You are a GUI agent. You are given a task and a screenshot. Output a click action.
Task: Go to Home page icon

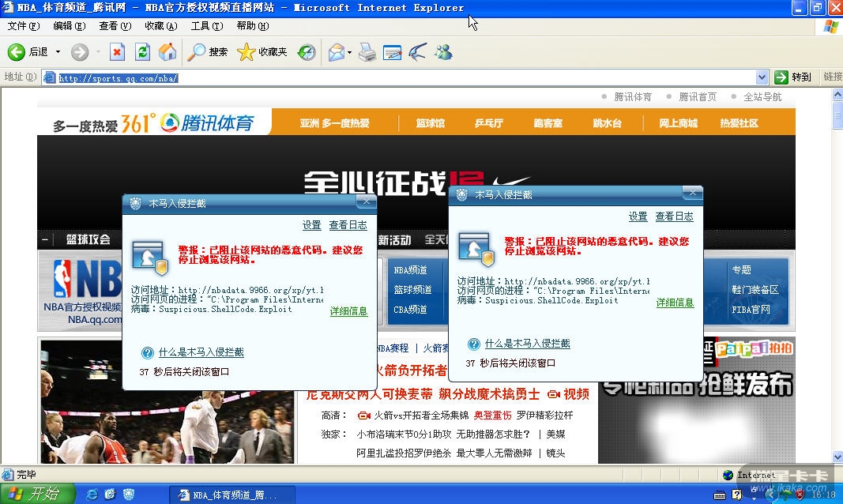pos(167,51)
